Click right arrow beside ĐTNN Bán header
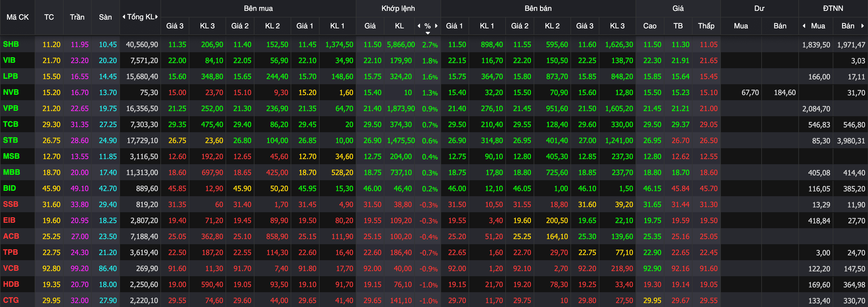868x307 pixels. tap(863, 26)
